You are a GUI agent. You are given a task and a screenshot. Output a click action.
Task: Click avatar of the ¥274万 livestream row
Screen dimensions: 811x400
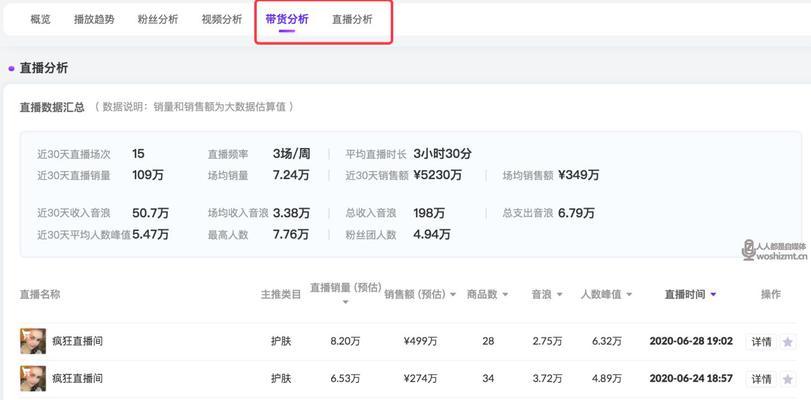(x=33, y=378)
